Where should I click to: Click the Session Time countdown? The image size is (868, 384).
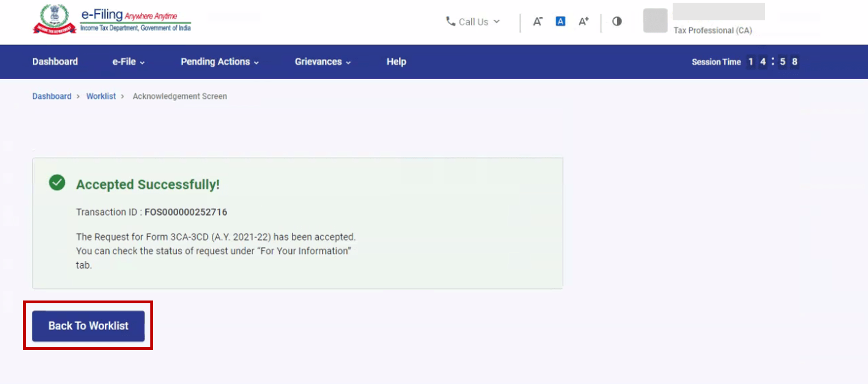click(x=773, y=62)
